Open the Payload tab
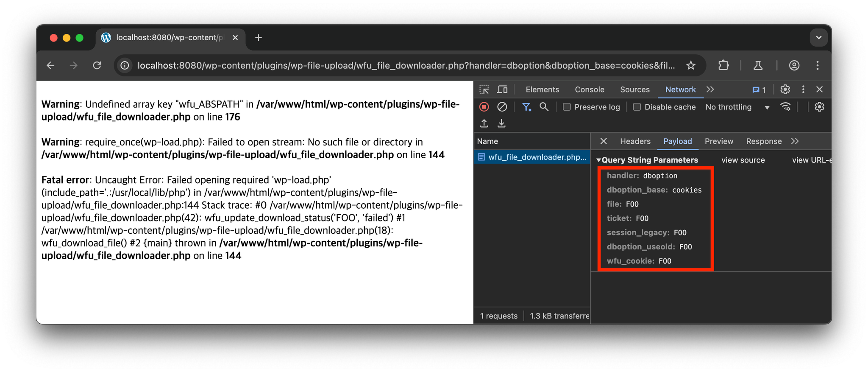 point(677,141)
